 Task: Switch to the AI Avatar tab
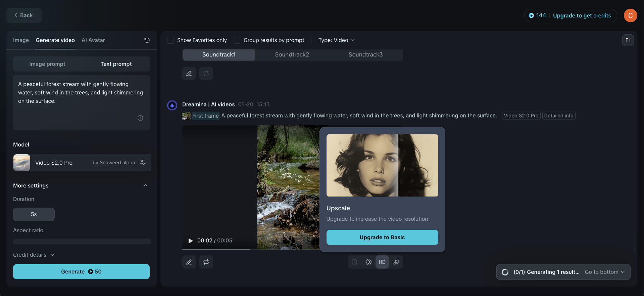point(93,40)
